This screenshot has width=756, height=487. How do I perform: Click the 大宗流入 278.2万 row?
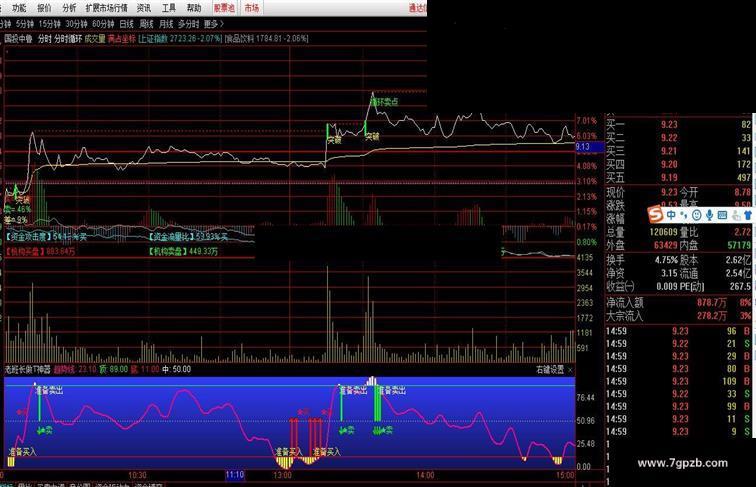678,316
